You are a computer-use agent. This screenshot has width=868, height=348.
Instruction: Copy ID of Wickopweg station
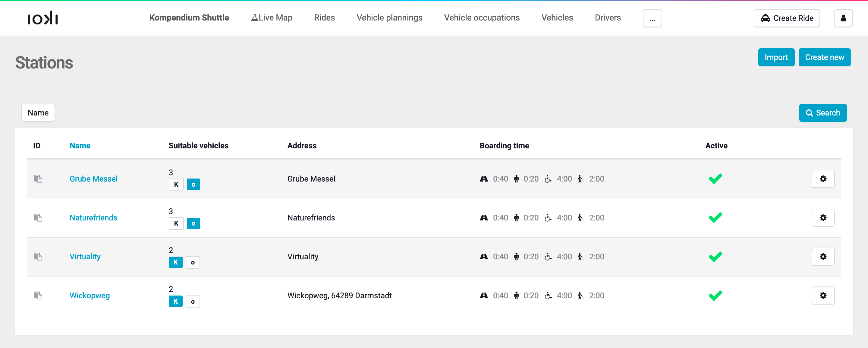coord(38,296)
